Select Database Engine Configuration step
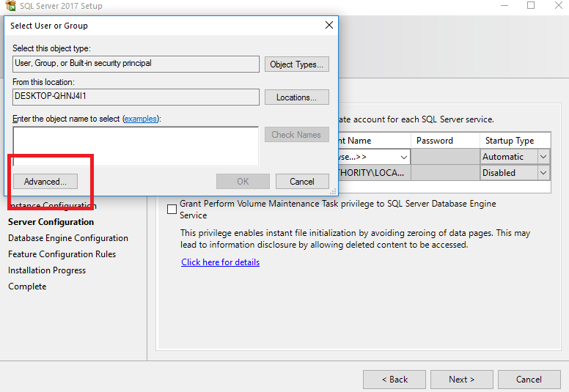The height and width of the screenshot is (392, 569). point(68,238)
